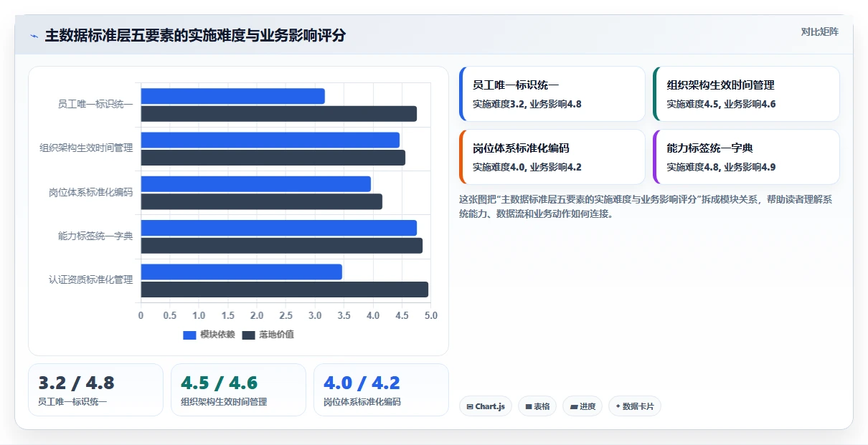Click the blue bar for 认证资质标准化管理
Image resolution: width=868 pixels, height=445 pixels.
coord(241,272)
